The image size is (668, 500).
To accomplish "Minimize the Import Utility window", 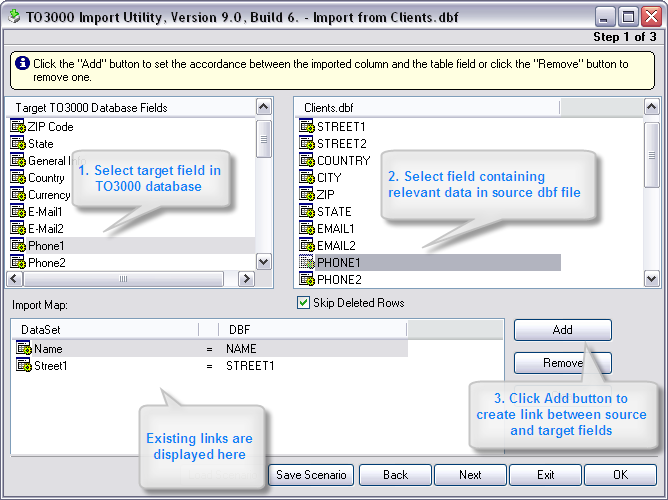I will coord(605,17).
